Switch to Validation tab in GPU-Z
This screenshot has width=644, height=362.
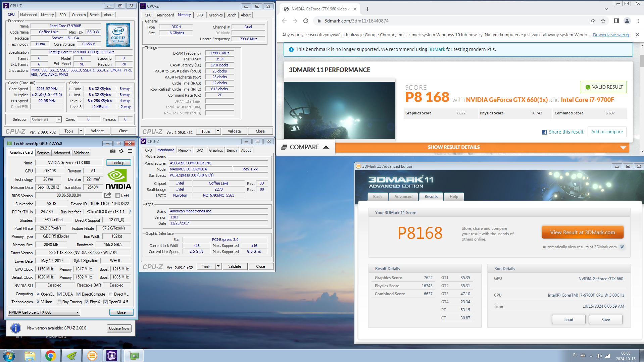click(x=82, y=153)
